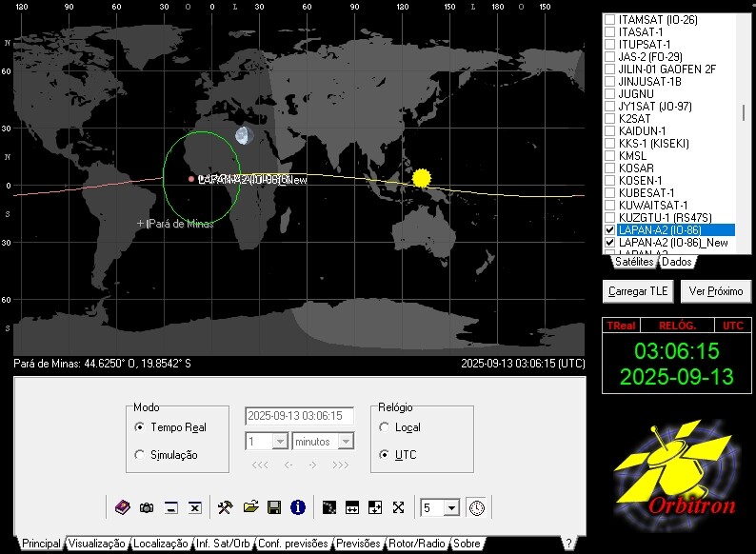Open settings via hammer and wrench icon

[x=226, y=507]
